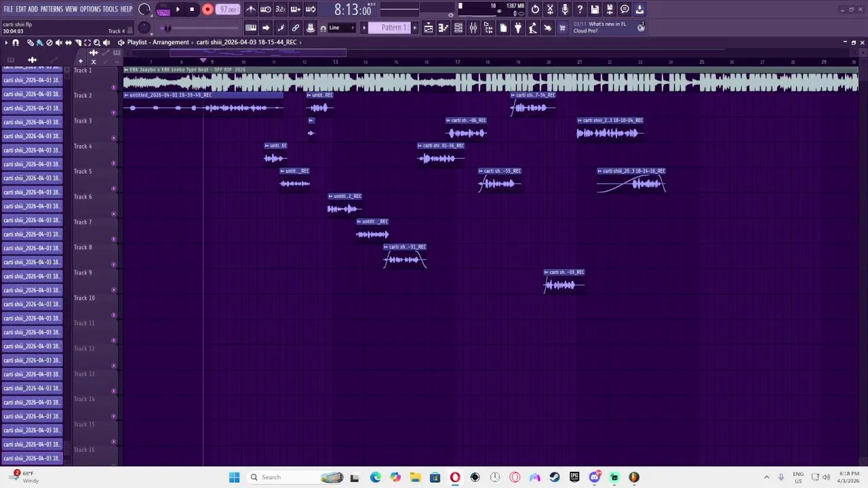Open the Steam icon in taskbar
This screenshot has width=868, height=488.
[555, 477]
